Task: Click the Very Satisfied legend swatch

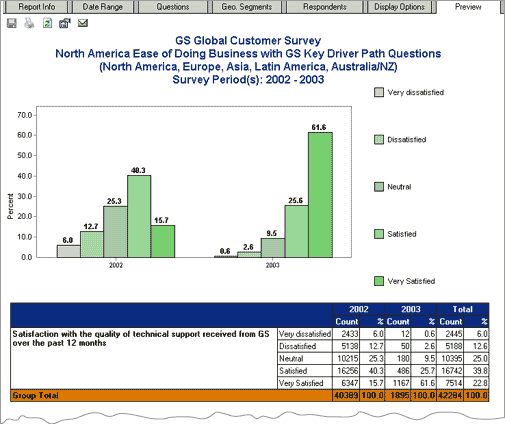Action: click(x=379, y=281)
